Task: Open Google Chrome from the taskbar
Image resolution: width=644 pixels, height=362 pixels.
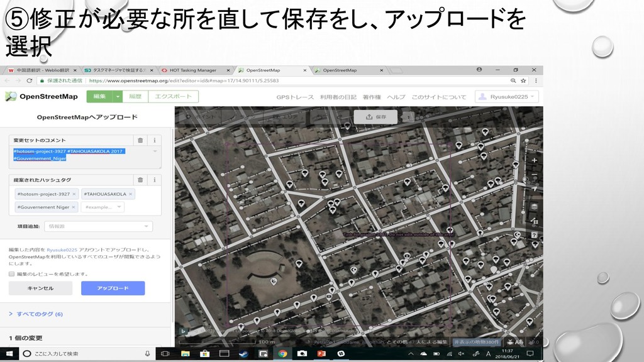Action: pyautogui.click(x=282, y=354)
